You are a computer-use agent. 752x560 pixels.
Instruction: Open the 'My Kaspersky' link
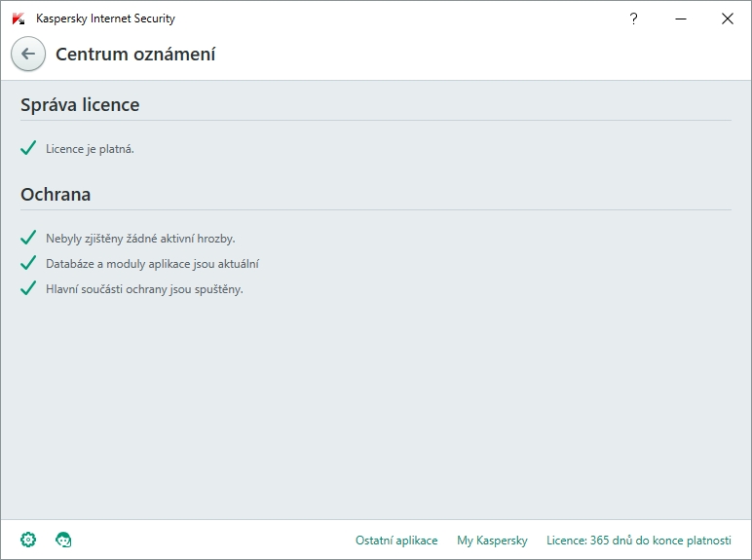point(492,541)
